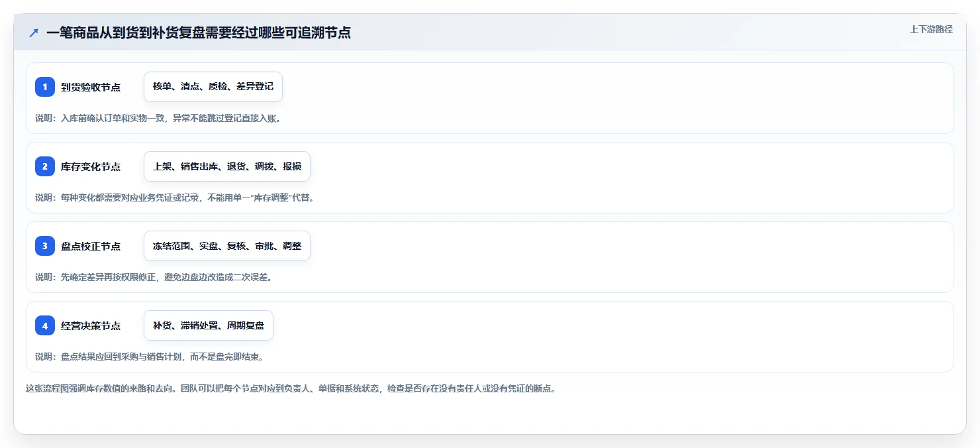
Task: Select the 盘点校正节点 heading
Action: [91, 246]
